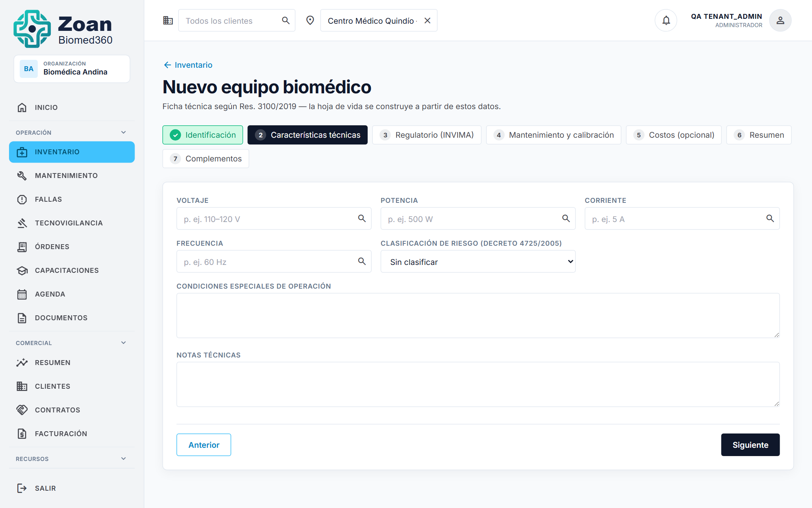Go to the Identificación step
This screenshot has height=508, width=812.
tap(203, 135)
